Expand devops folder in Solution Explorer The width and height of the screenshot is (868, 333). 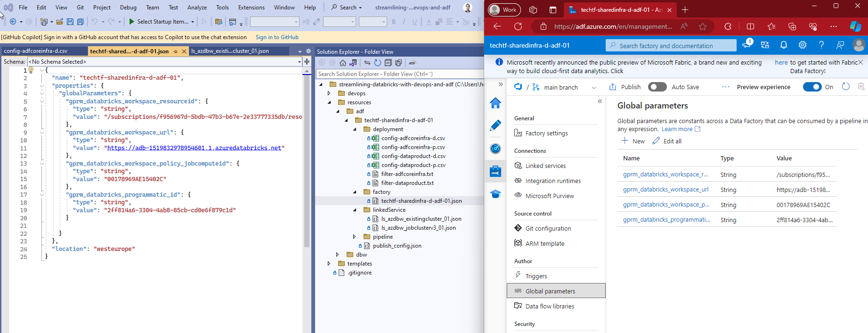pyautogui.click(x=329, y=93)
